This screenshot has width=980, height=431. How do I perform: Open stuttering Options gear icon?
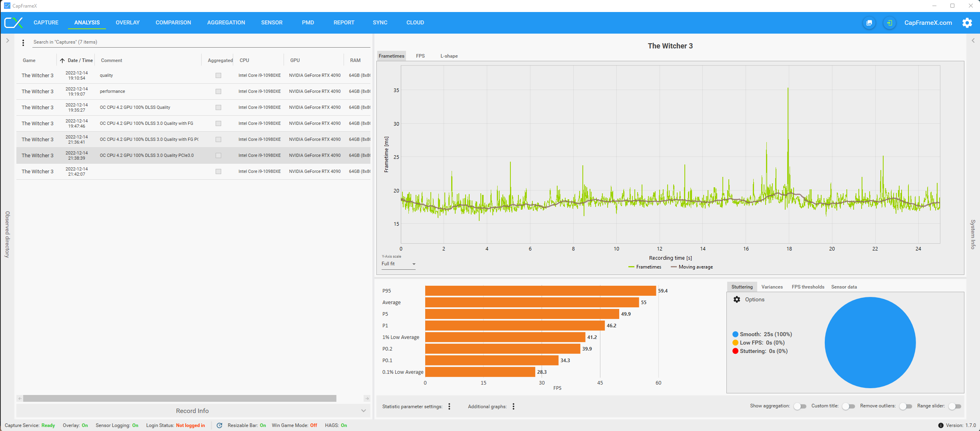tap(737, 299)
